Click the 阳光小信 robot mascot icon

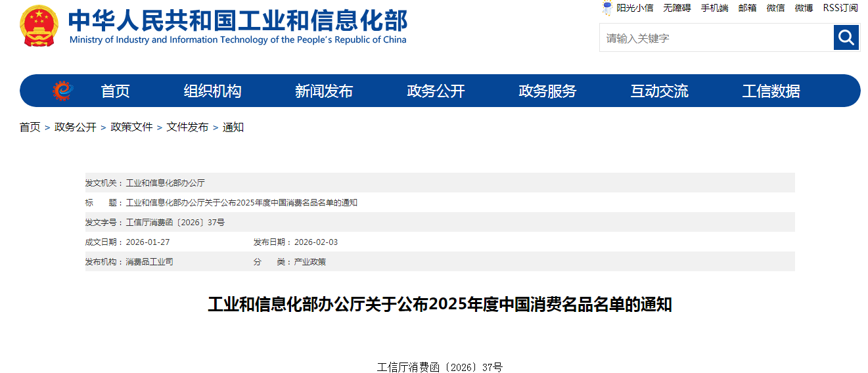point(608,8)
